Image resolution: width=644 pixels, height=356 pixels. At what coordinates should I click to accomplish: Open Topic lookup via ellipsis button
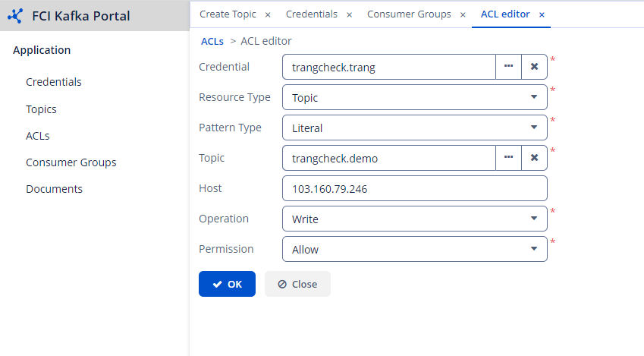pos(508,158)
